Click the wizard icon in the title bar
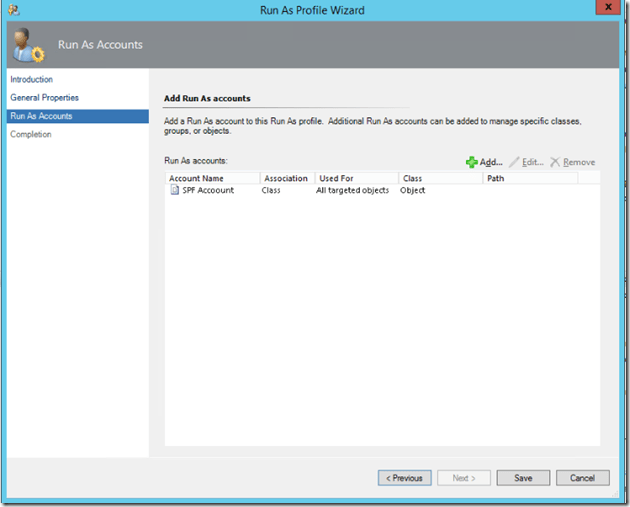The image size is (630, 507). tap(10, 9)
